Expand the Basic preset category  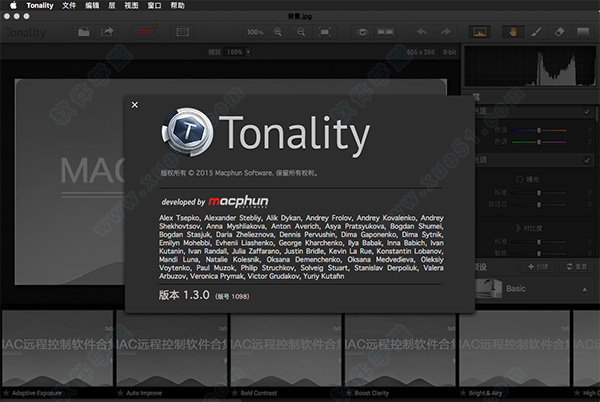click(x=585, y=289)
